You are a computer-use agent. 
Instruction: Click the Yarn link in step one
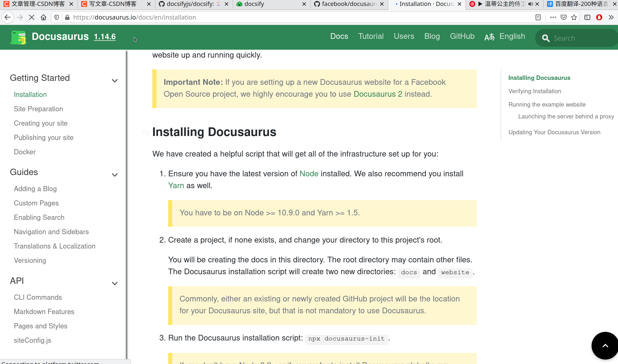[176, 185]
